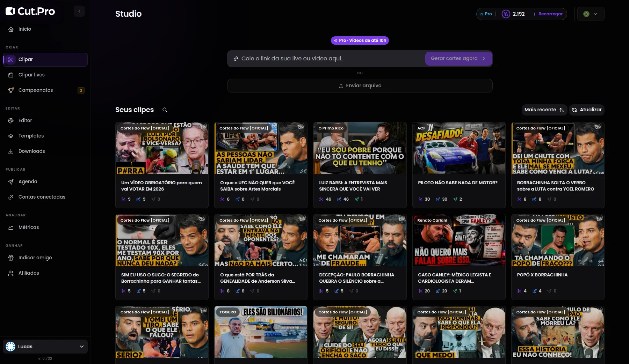Click the Downloads arrow icon in the sidebar
The height and width of the screenshot is (364, 629).
tap(11, 151)
